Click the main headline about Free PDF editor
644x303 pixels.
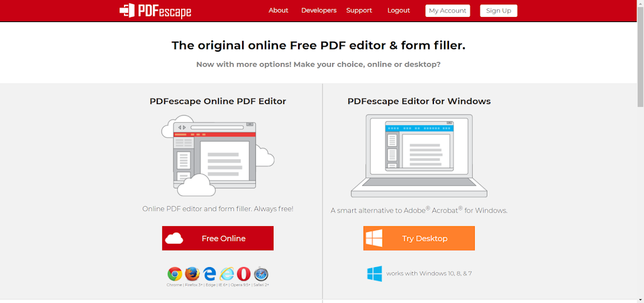[x=318, y=45]
